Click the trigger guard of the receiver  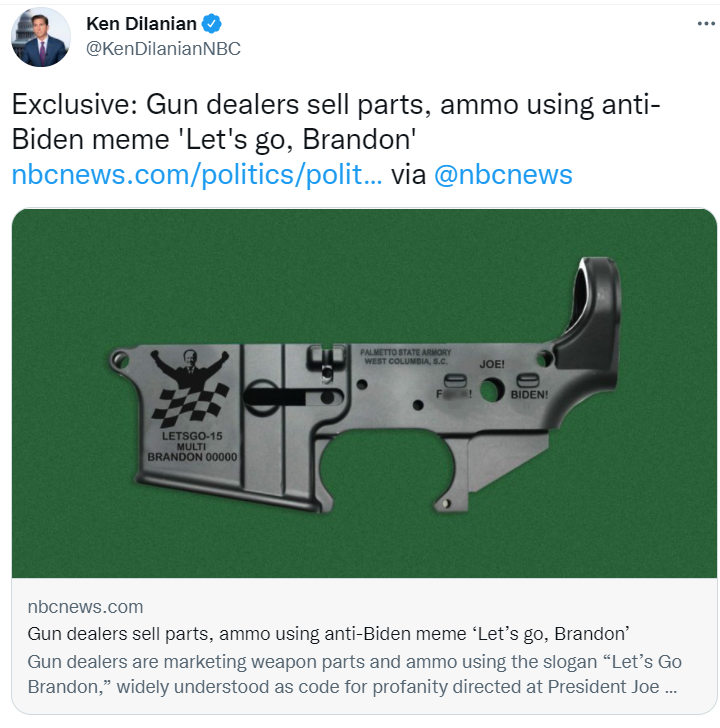(x=395, y=469)
